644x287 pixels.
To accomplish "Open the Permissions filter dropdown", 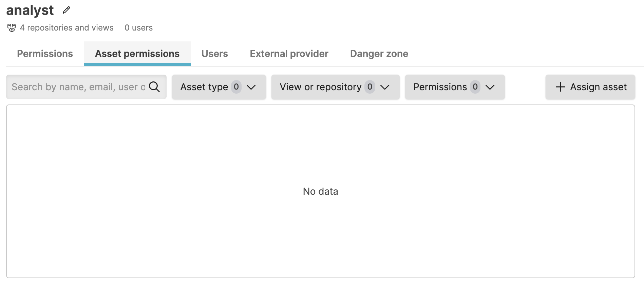I will pos(455,87).
